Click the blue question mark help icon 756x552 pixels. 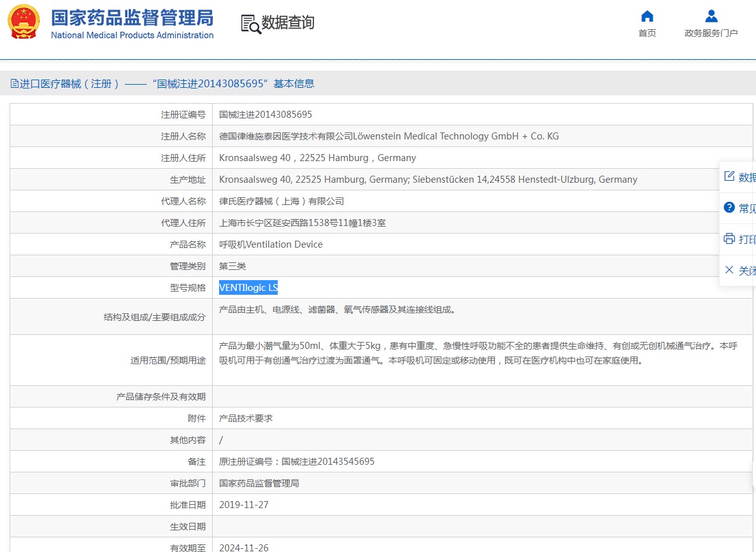(729, 208)
